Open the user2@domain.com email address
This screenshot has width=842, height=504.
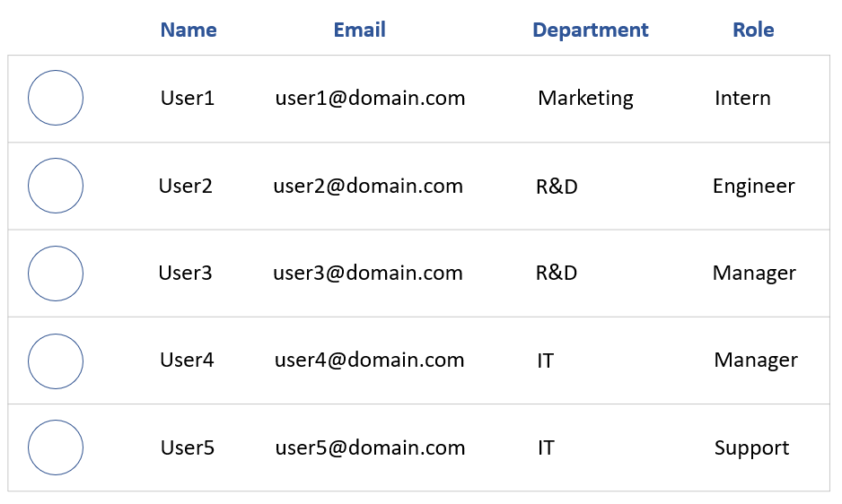[368, 186]
